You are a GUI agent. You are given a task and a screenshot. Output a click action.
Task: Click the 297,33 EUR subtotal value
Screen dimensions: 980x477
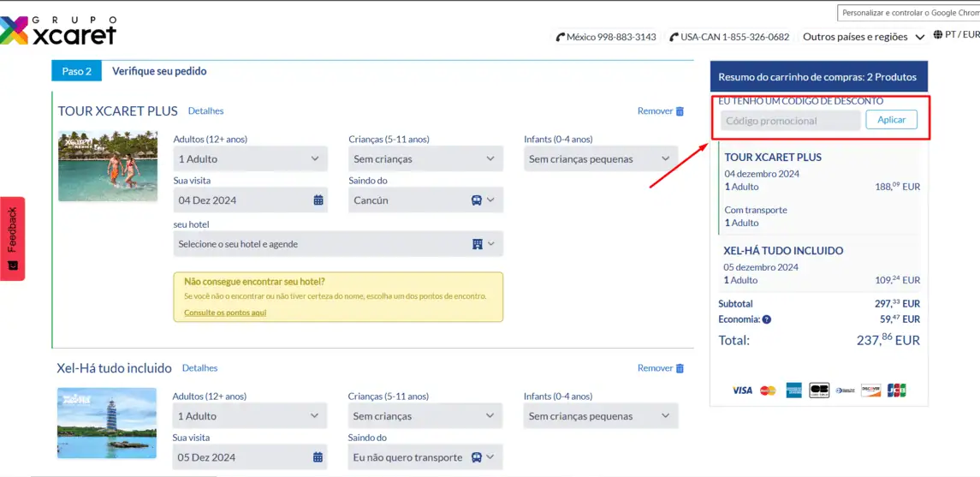897,304
